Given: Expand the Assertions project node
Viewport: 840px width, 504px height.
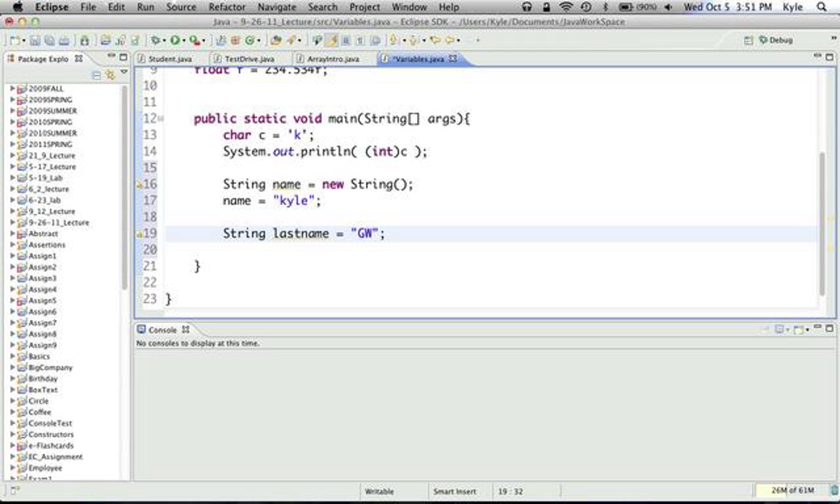Looking at the screenshot, I should pyautogui.click(x=12, y=245).
